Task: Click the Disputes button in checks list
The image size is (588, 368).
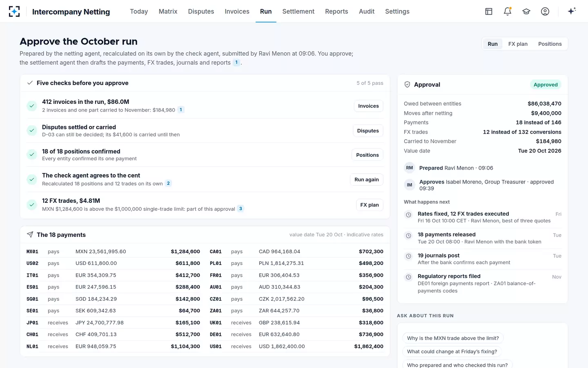Action: click(368, 131)
